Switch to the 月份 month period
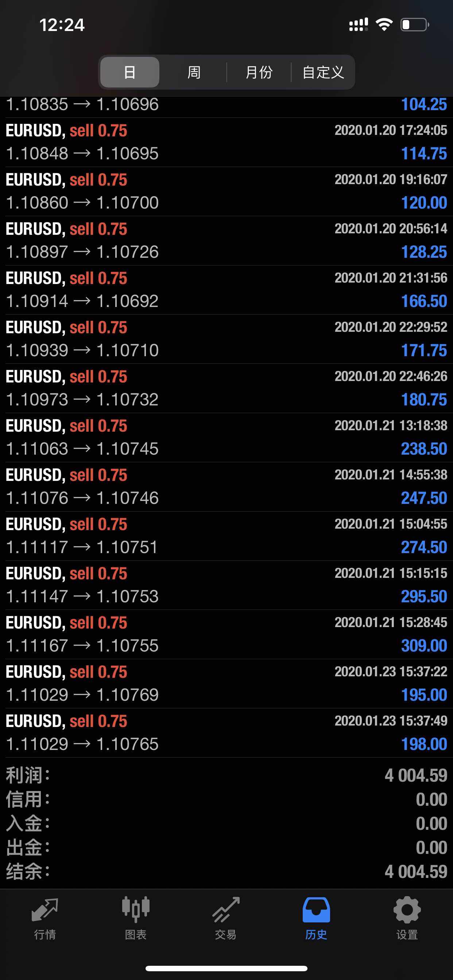The width and height of the screenshot is (453, 980). pos(259,72)
